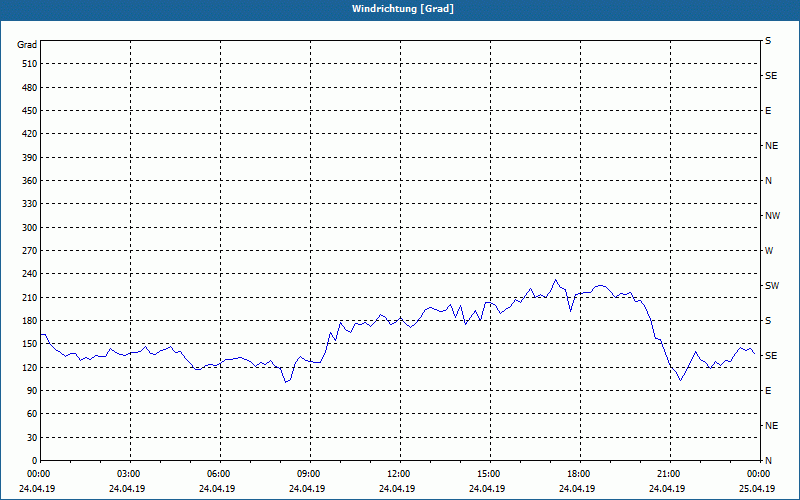Click the 06:00 time label
The height and width of the screenshot is (500, 800).
click(220, 474)
